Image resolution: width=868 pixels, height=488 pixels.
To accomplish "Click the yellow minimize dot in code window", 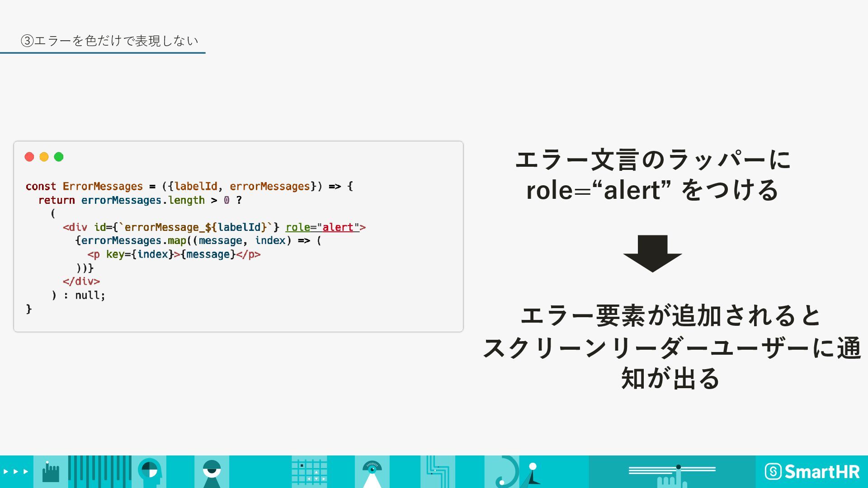I will click(x=44, y=157).
